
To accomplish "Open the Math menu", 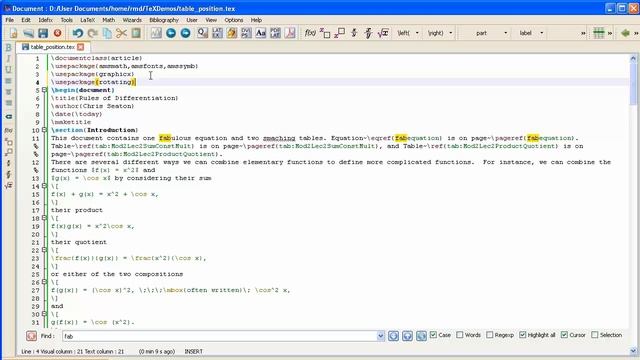I will [109, 20].
